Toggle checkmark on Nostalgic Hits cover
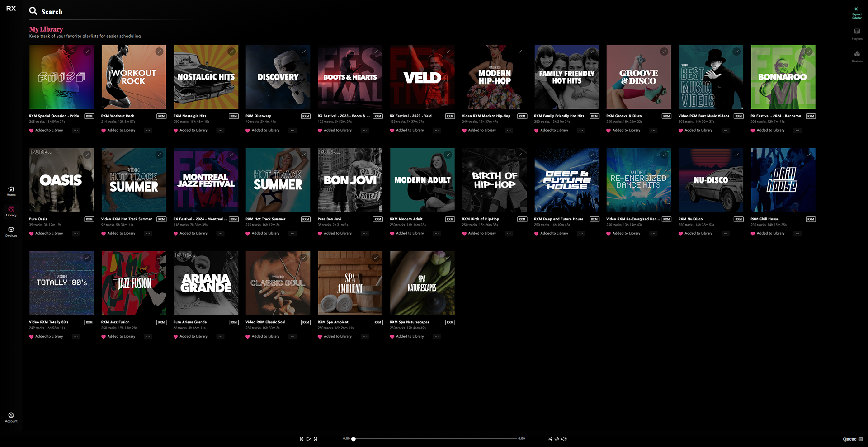868x447 pixels. coord(231,52)
